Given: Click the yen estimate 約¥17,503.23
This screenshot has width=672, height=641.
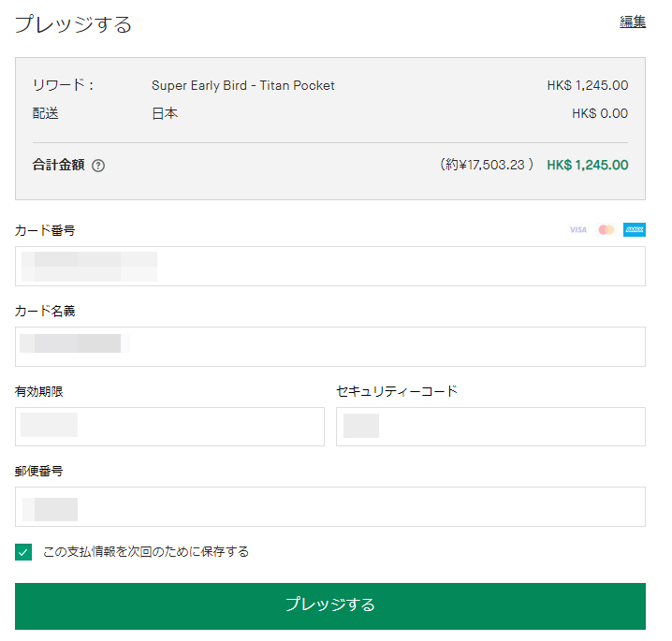Looking at the screenshot, I should click(x=487, y=165).
